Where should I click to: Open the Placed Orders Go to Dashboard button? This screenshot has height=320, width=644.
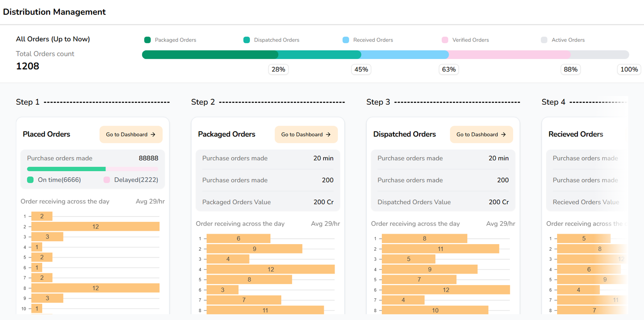pos(131,135)
